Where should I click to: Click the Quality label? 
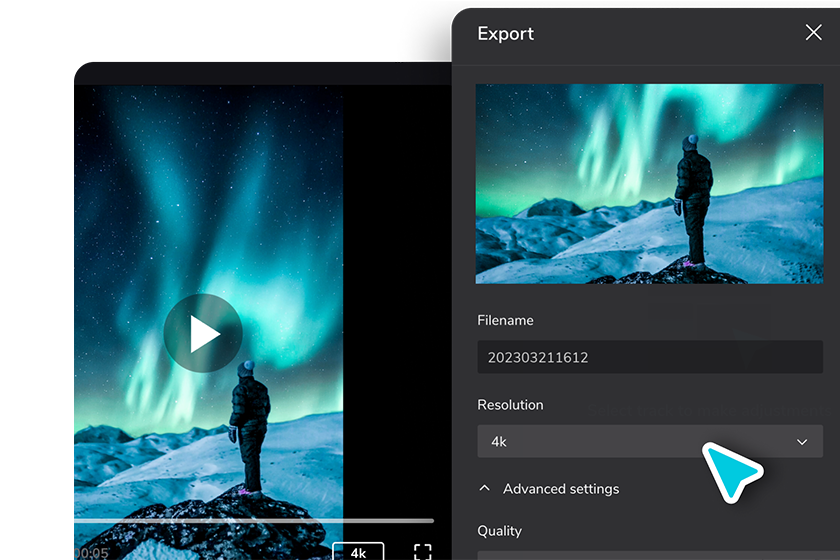[499, 531]
